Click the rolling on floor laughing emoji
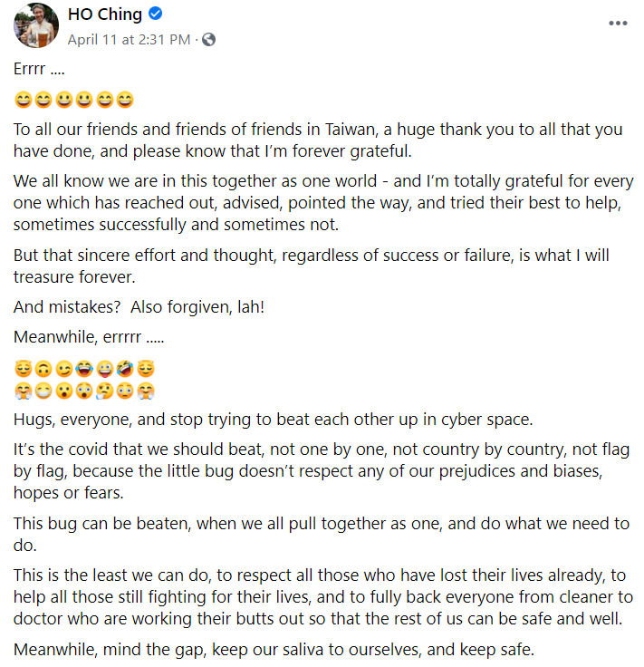644x667 pixels. click(126, 369)
